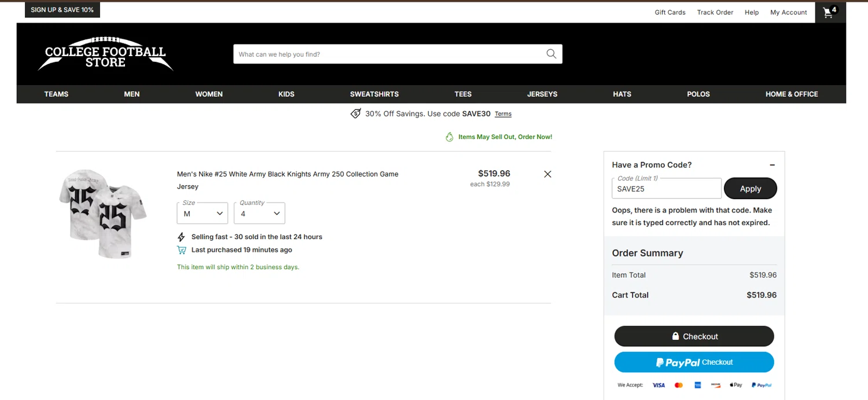This screenshot has width=868, height=400.
Task: Click the search magnifier icon
Action: [x=551, y=54]
